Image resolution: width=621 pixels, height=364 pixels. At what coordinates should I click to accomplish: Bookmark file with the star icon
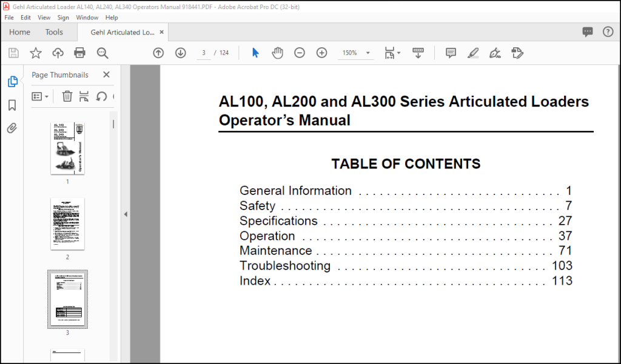pyautogui.click(x=36, y=53)
